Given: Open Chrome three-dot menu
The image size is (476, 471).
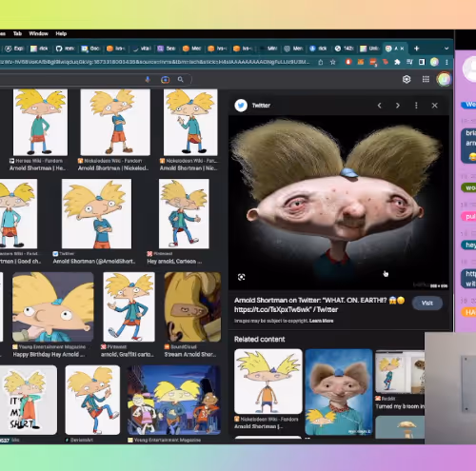Looking at the screenshot, I should coord(446,62).
